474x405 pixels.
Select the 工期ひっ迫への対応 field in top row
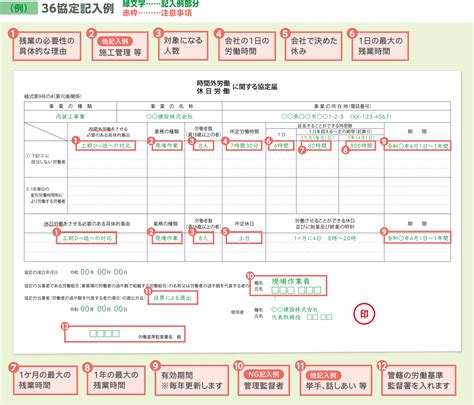tap(106, 146)
